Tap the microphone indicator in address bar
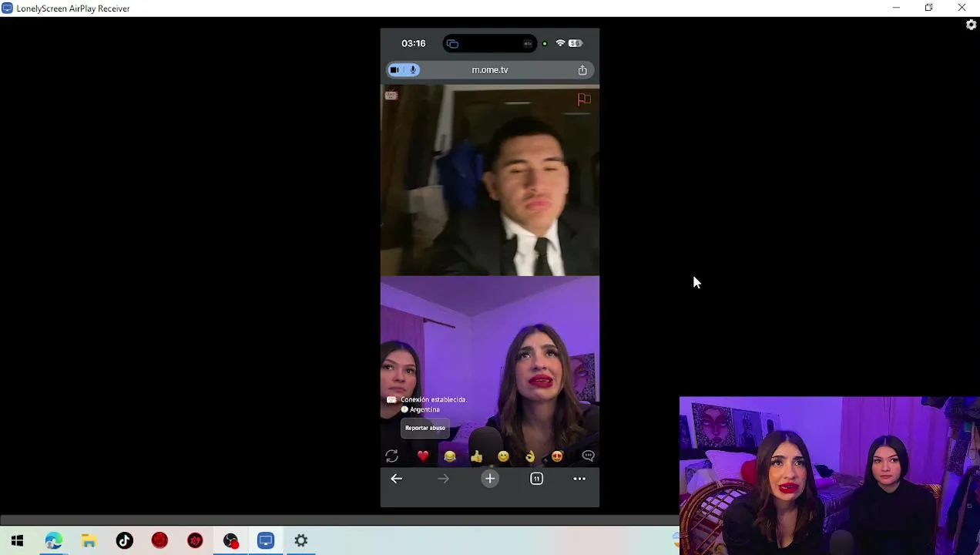980x555 pixels. [413, 70]
